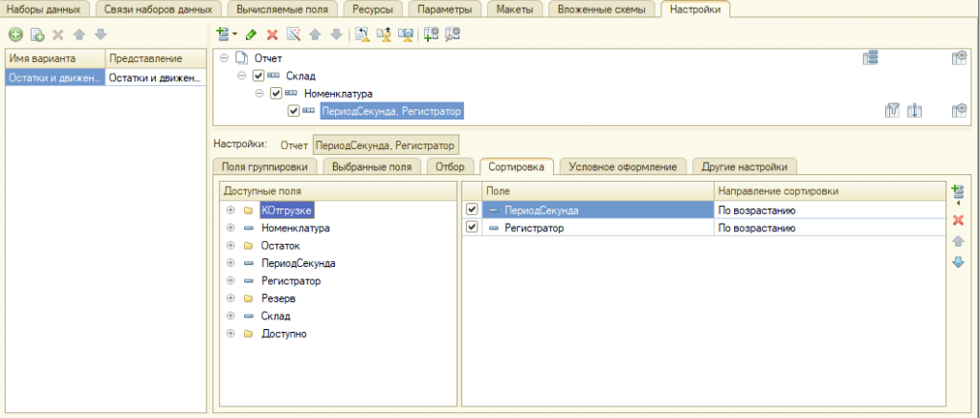Image resolution: width=980 pixels, height=418 pixels.
Task: Collapse the Отчет root node
Action: click(224, 58)
